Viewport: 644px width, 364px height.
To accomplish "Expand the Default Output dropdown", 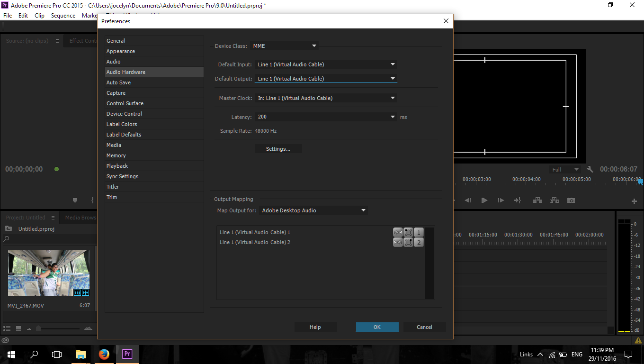I will click(x=326, y=79).
